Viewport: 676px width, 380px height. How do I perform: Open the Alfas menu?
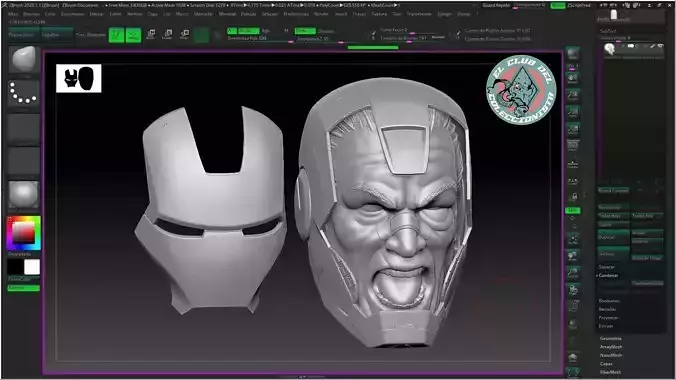(13, 14)
